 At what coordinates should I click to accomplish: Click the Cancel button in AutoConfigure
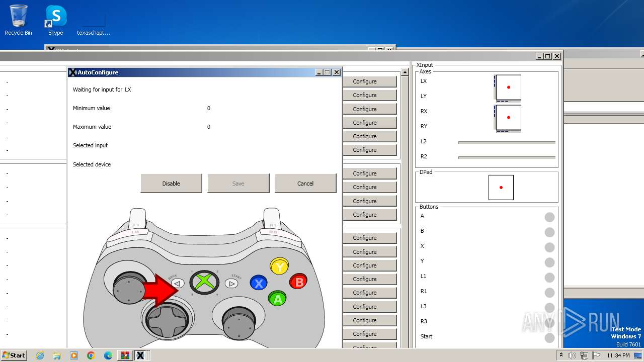click(x=305, y=184)
